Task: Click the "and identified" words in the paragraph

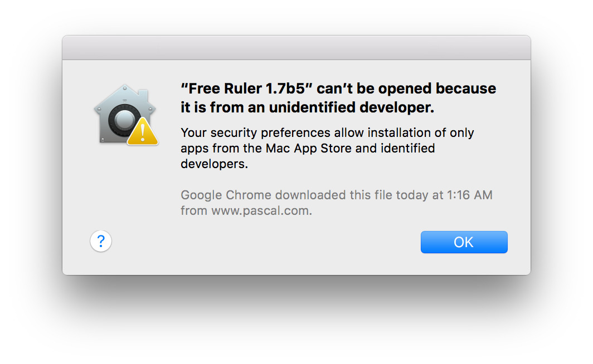Action: [x=395, y=148]
